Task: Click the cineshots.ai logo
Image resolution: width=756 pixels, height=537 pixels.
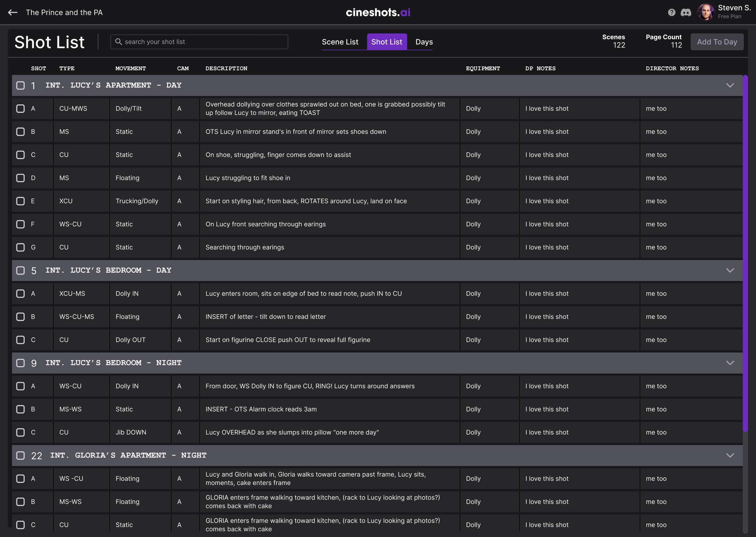Action: [x=378, y=12]
